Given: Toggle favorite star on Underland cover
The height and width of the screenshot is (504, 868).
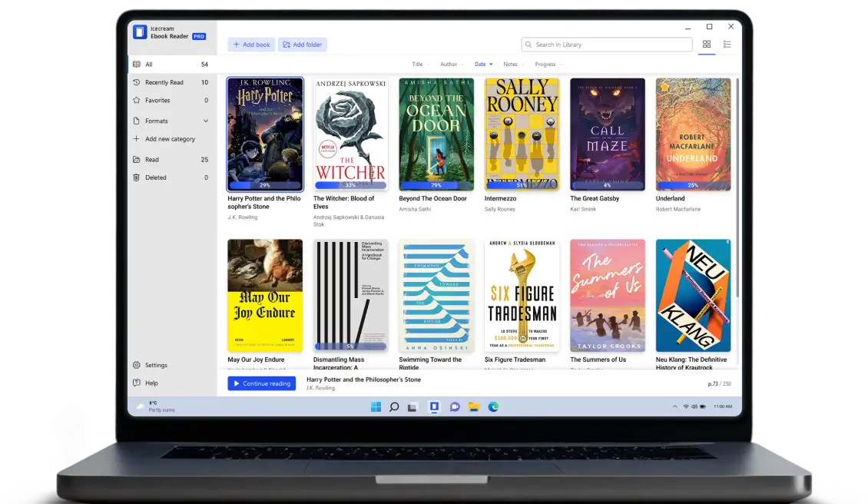Looking at the screenshot, I should (665, 87).
